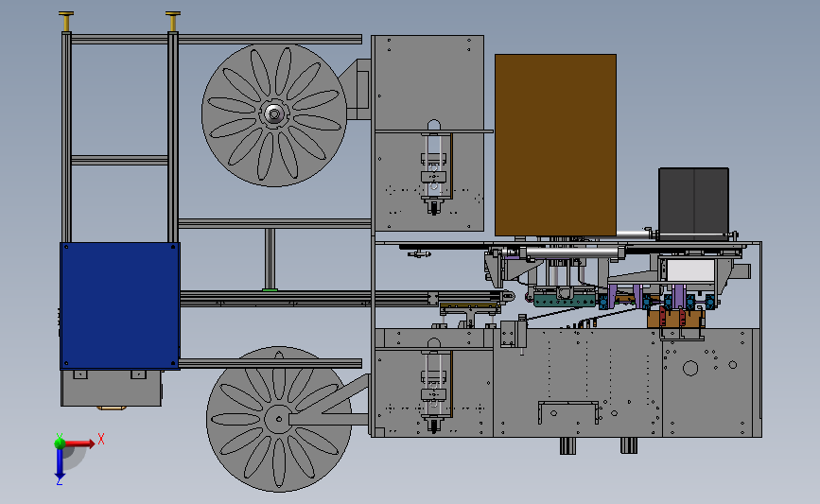Image resolution: width=820 pixels, height=504 pixels.
Task: Select the teal block in the central mechanism
Action: (565, 300)
